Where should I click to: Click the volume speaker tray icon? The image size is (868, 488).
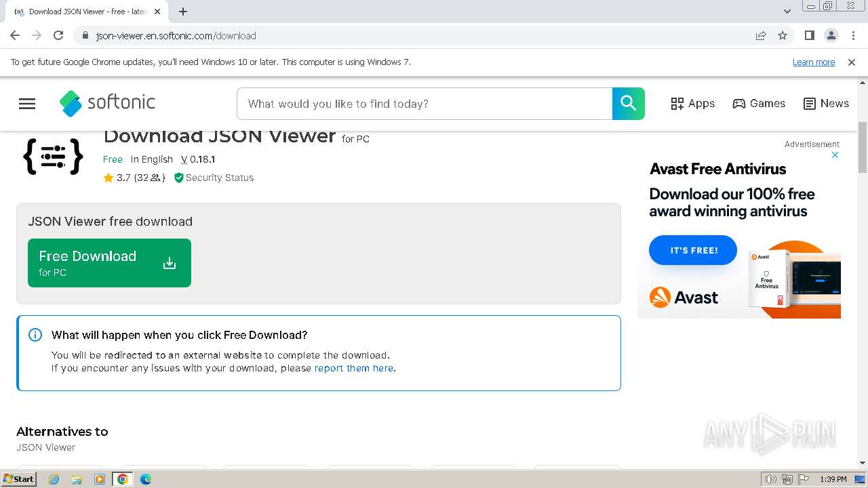tap(771, 479)
